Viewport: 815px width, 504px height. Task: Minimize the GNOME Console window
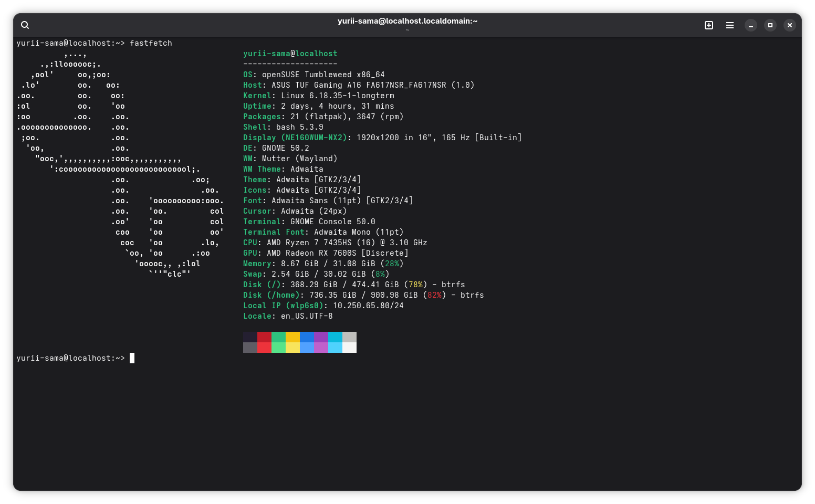[751, 25]
